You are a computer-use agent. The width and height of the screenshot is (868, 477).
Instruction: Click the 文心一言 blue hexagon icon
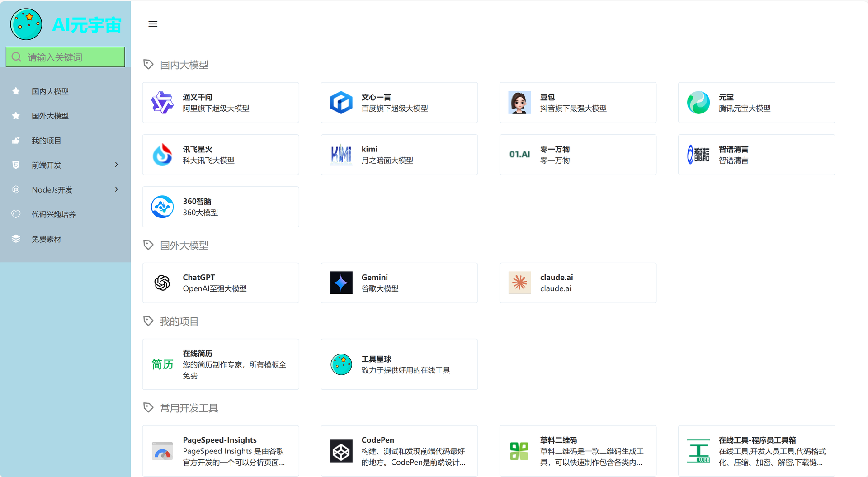pos(341,103)
